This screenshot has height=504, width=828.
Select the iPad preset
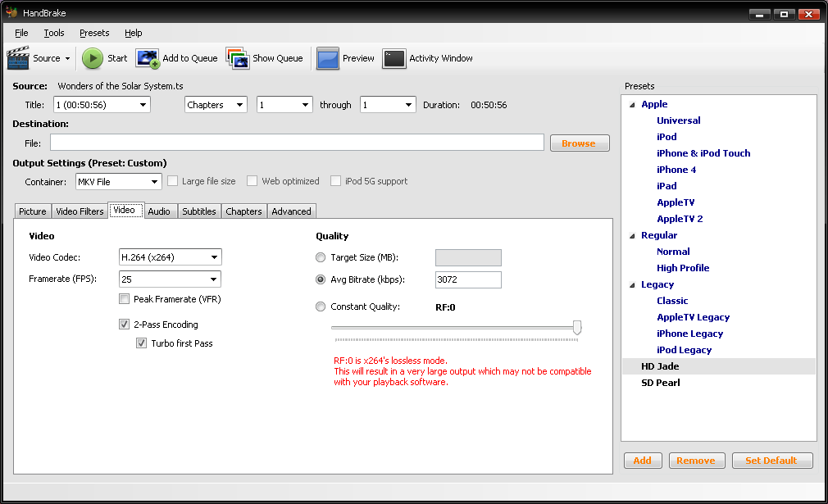click(x=666, y=186)
